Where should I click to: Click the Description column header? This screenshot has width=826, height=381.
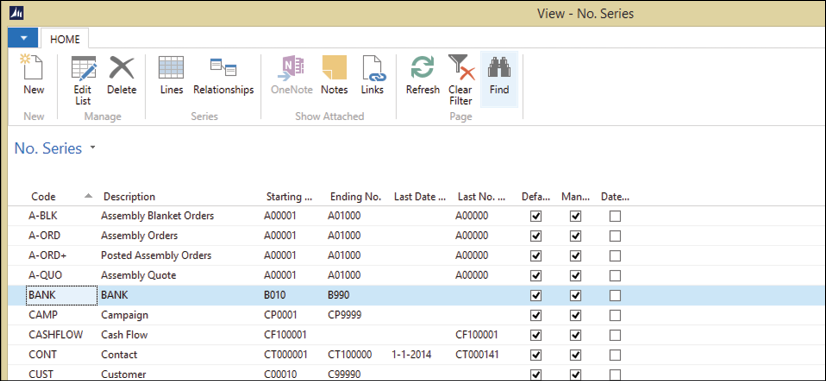(x=129, y=197)
